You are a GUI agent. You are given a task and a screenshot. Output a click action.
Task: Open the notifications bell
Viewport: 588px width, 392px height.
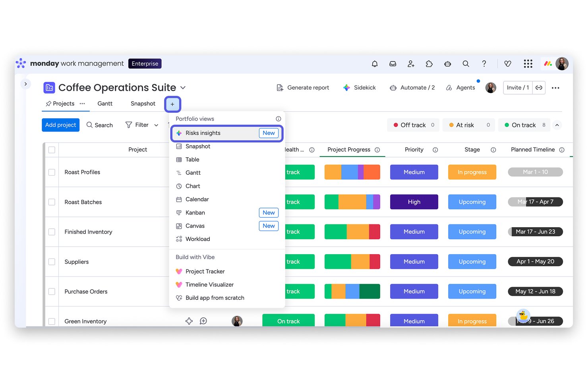(x=374, y=64)
